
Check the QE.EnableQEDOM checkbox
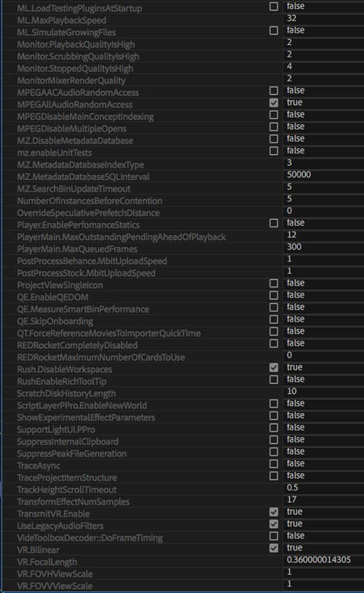tap(273, 296)
